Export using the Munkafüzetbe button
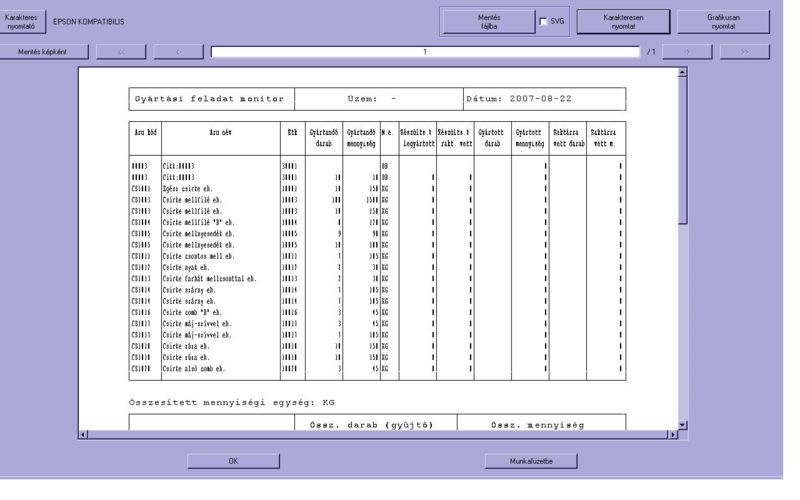 point(531,461)
